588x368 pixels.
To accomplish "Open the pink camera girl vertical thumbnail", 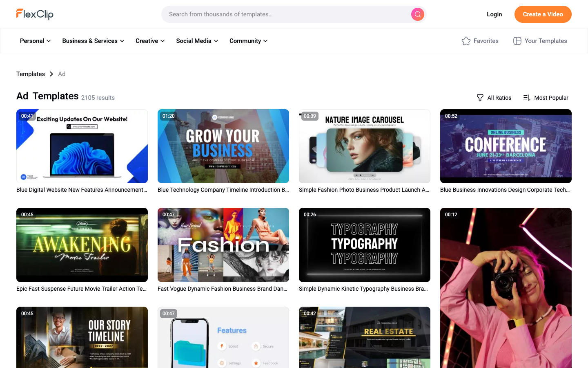I will tap(506, 288).
